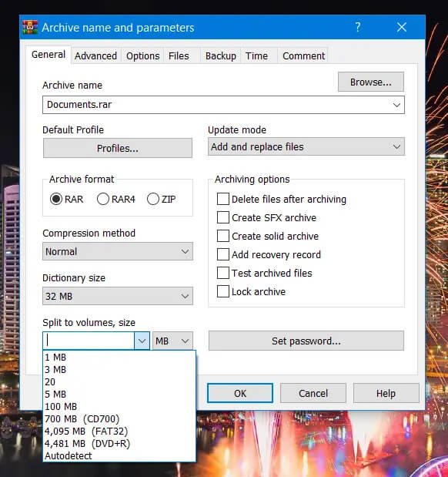Image resolution: width=448 pixels, height=477 pixels.
Task: Open the Compression method dropdown
Action: tap(118, 251)
